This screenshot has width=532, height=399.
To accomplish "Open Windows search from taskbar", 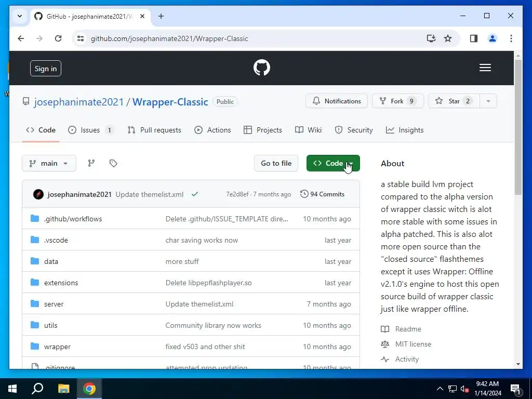I will click(37, 388).
